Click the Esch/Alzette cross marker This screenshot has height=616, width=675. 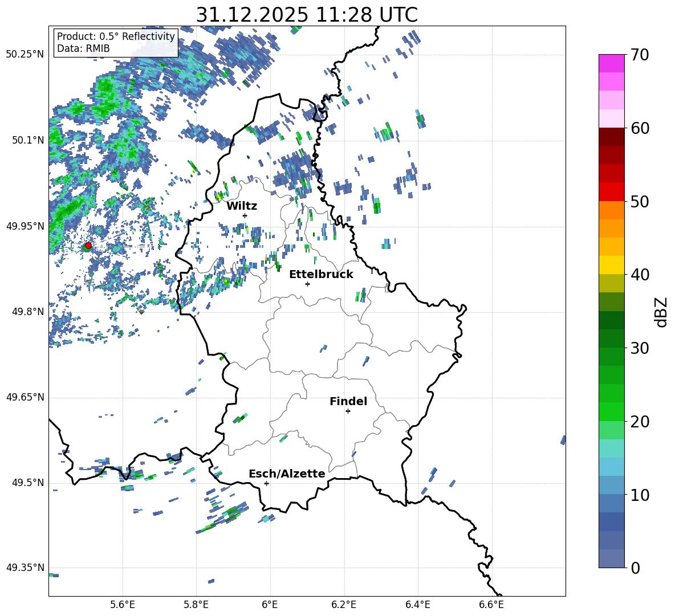(266, 483)
